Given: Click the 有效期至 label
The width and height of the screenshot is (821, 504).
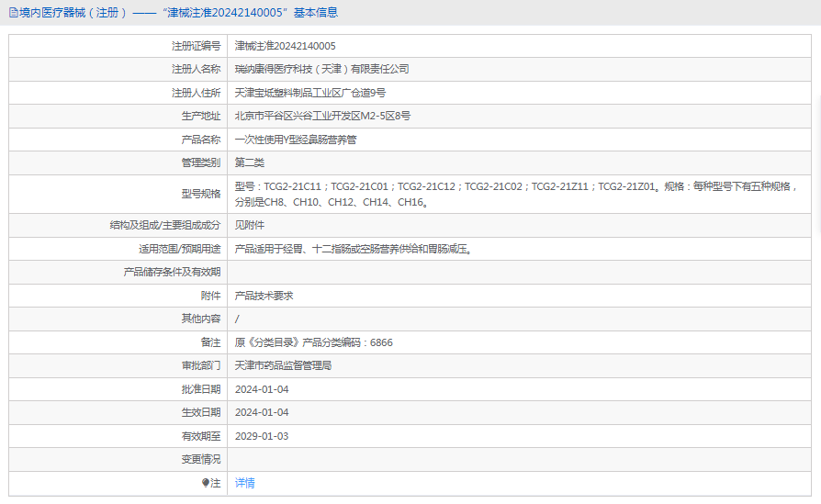Looking at the screenshot, I should click(201, 436).
